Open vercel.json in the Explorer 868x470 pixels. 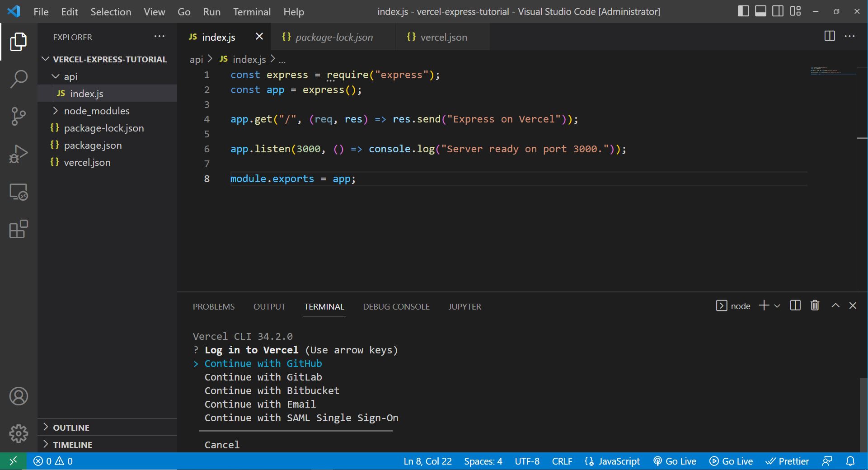click(107, 162)
